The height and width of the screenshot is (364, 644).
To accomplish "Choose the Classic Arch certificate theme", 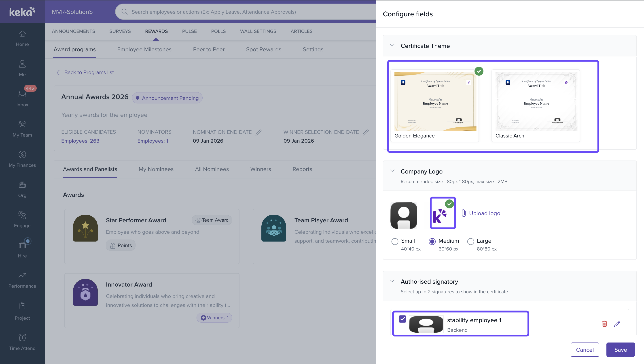I will (536, 105).
